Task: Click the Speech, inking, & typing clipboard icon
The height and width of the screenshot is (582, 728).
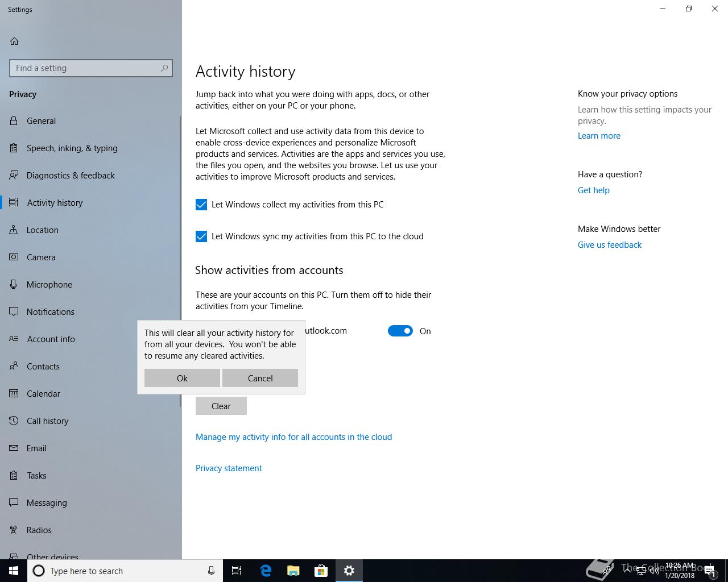Action: click(x=14, y=148)
